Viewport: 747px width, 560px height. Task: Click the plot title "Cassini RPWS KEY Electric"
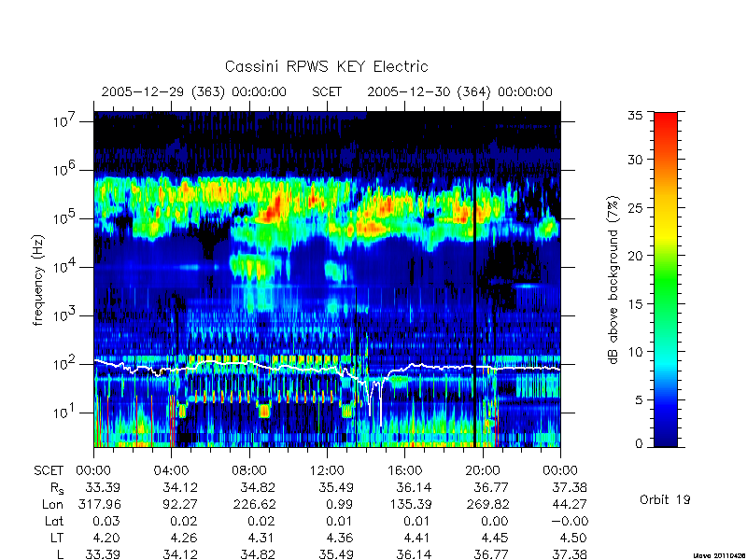click(x=326, y=66)
